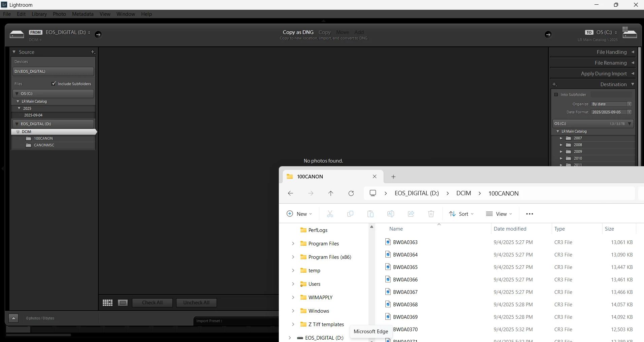Click the D:\(EOS_DIGITAL) device button
This screenshot has width=644, height=342.
(53, 71)
